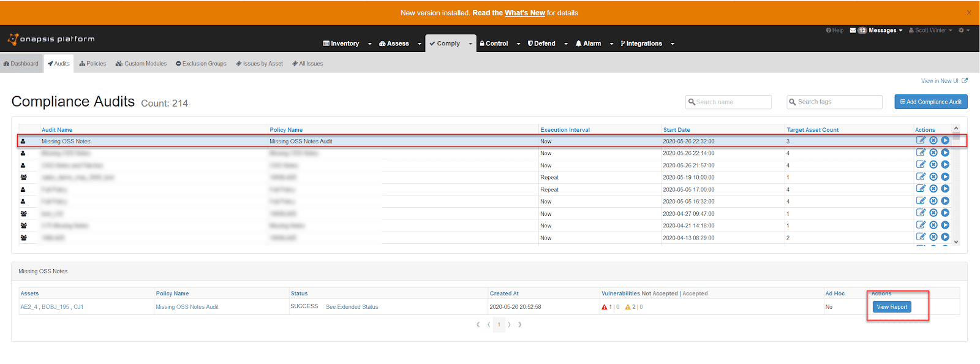This screenshot has height=364, width=980.
Task: Open the What's New link
Action: click(x=524, y=13)
